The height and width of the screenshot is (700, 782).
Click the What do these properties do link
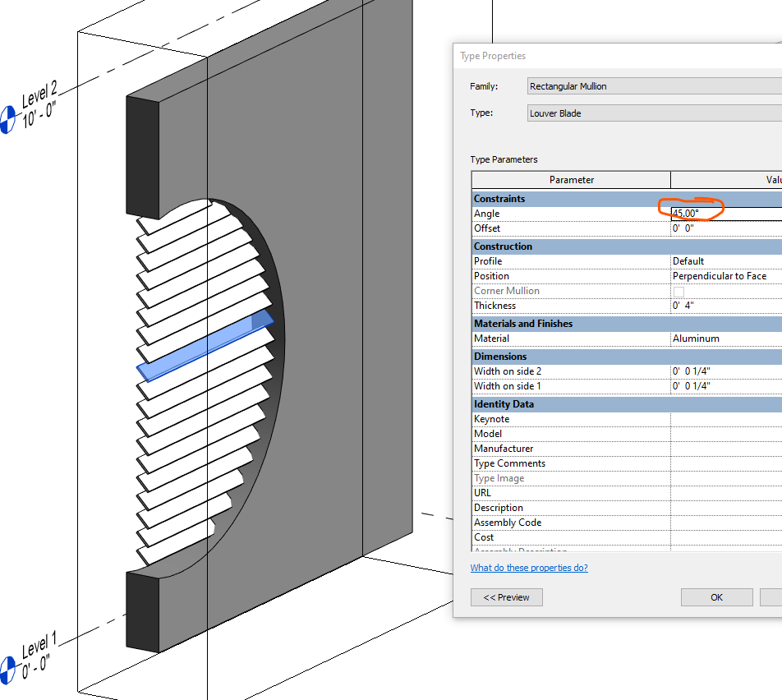pyautogui.click(x=528, y=567)
